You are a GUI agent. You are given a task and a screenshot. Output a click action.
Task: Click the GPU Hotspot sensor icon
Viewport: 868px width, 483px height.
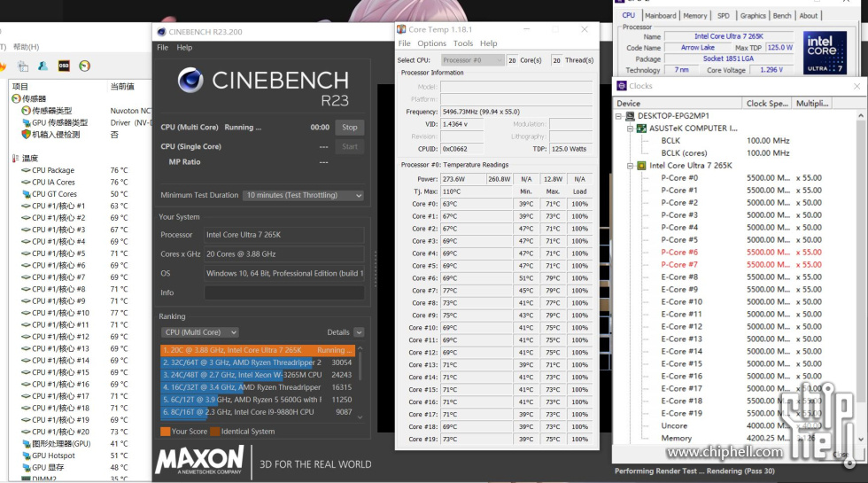point(26,456)
